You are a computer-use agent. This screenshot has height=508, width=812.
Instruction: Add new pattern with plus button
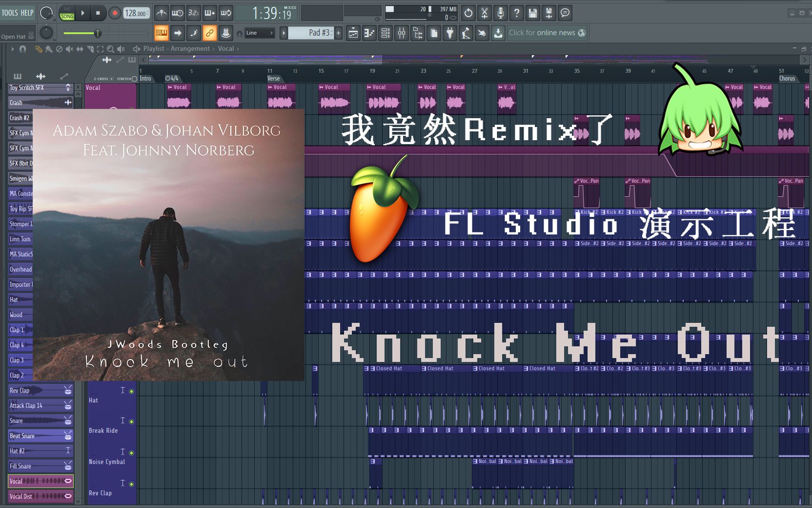(339, 33)
